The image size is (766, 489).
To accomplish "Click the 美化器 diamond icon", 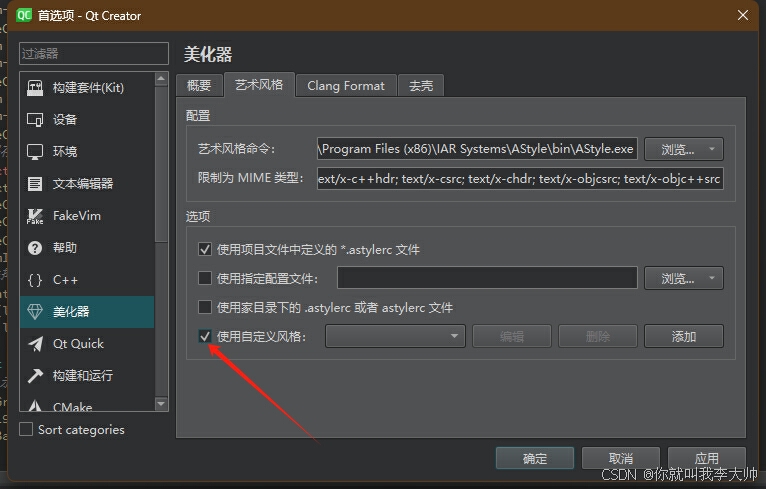I will 35,312.
